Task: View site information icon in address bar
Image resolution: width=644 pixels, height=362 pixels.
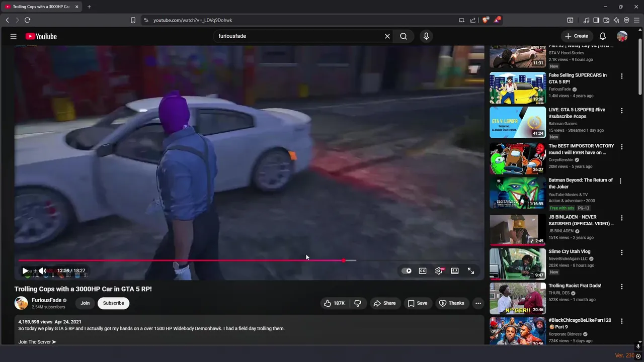Action: coord(146,20)
